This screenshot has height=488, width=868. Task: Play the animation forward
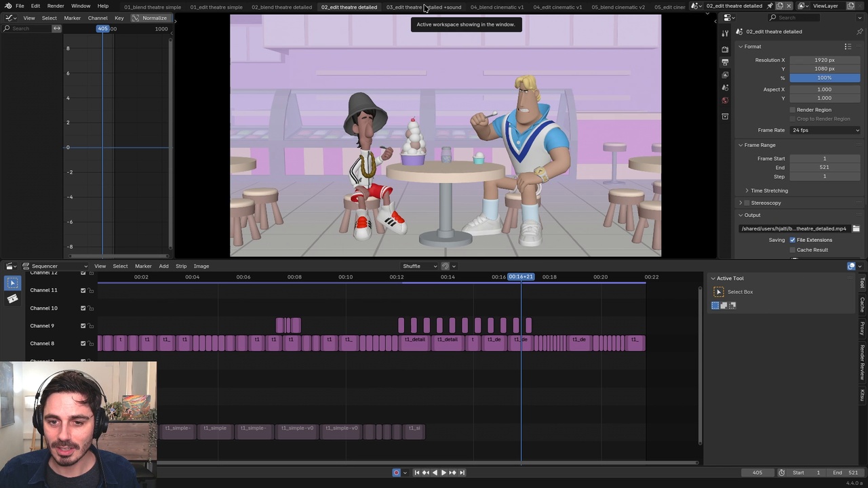[443, 472]
